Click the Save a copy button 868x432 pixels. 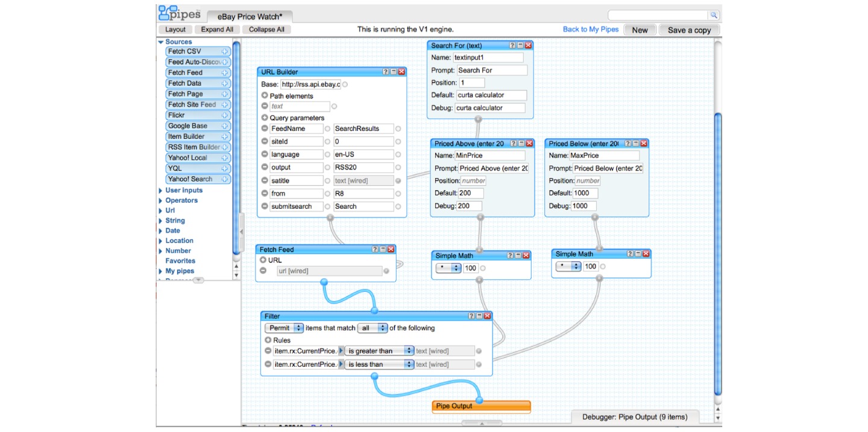[690, 30]
